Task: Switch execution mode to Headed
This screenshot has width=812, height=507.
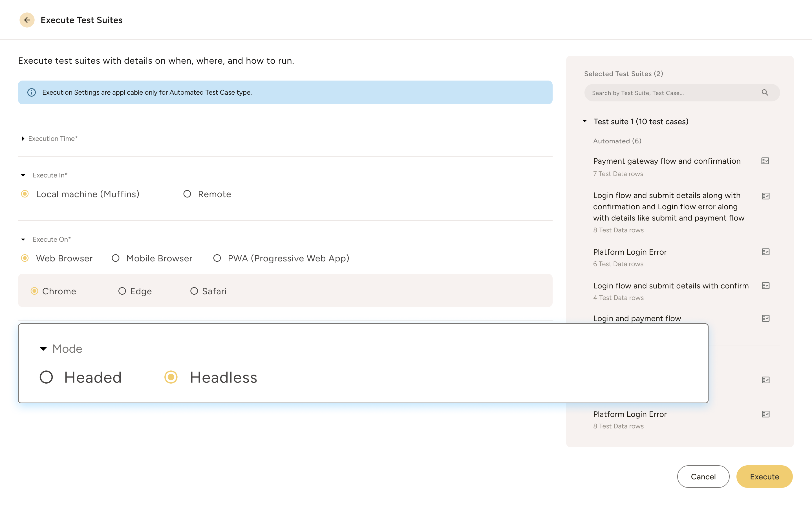Action: coord(46,377)
